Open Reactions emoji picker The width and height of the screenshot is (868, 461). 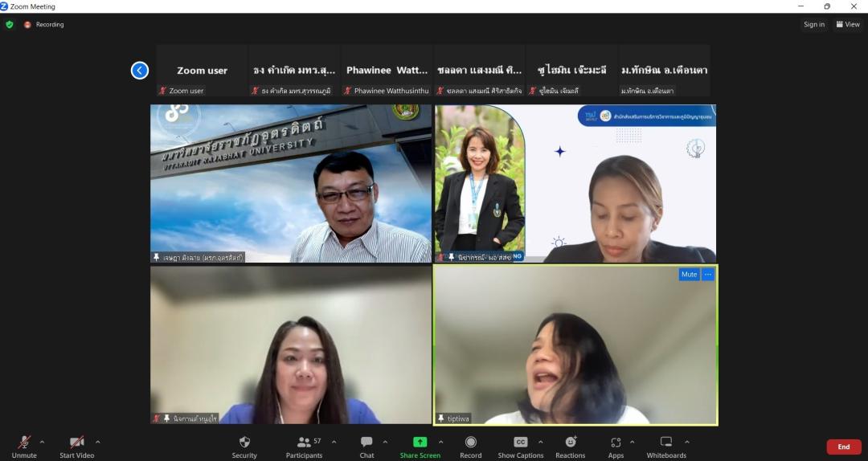(570, 447)
